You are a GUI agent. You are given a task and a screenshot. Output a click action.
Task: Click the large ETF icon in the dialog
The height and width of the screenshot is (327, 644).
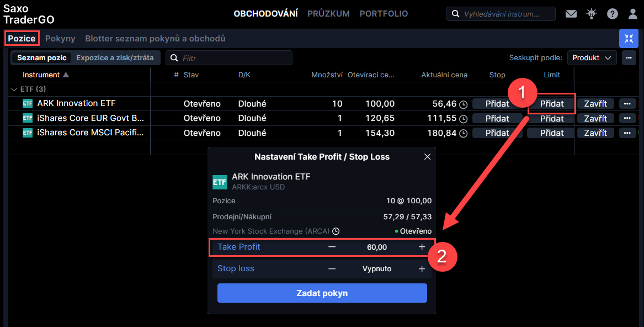(x=220, y=182)
